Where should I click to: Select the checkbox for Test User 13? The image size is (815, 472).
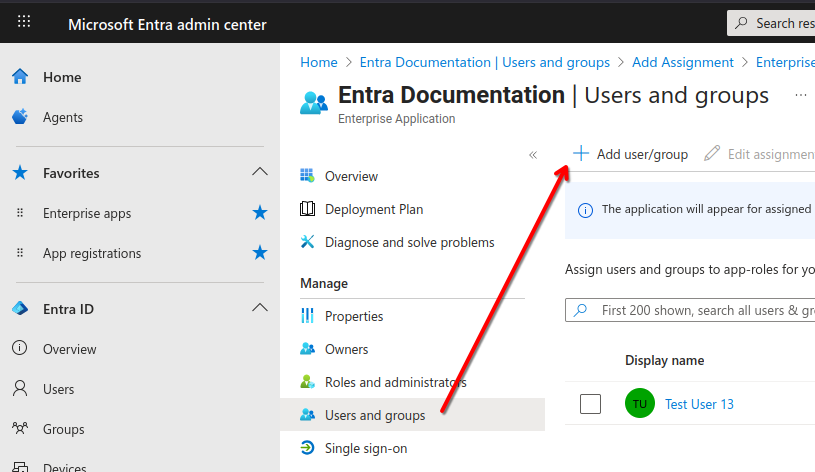pyautogui.click(x=590, y=404)
